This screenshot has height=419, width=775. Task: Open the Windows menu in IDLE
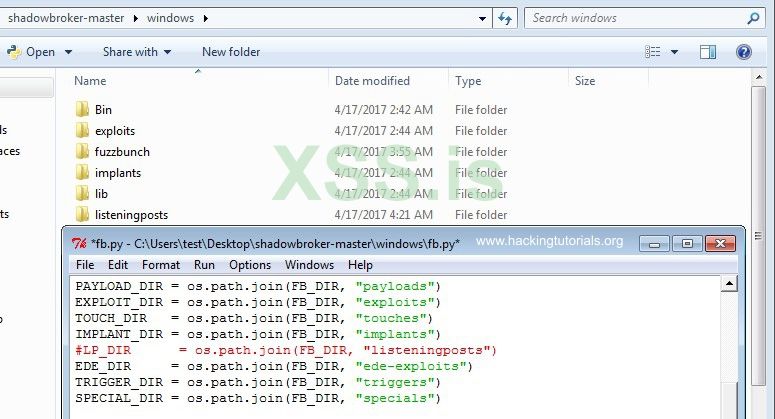pos(309,265)
